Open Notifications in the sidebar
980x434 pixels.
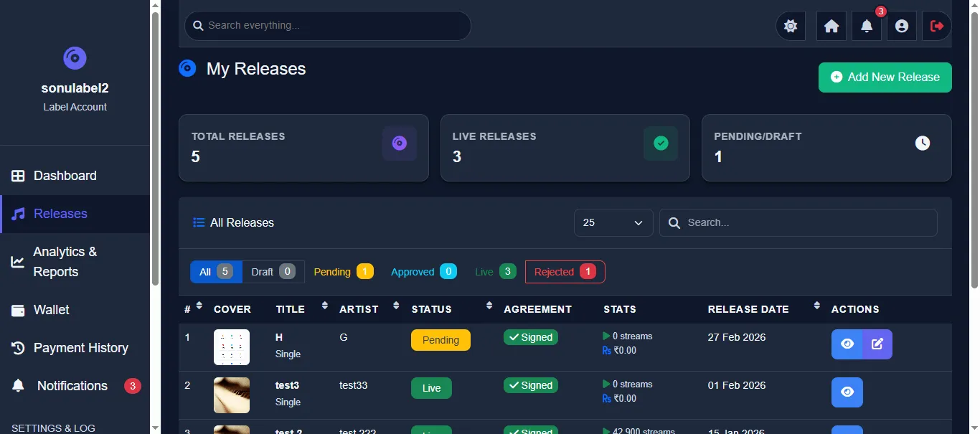click(75, 386)
